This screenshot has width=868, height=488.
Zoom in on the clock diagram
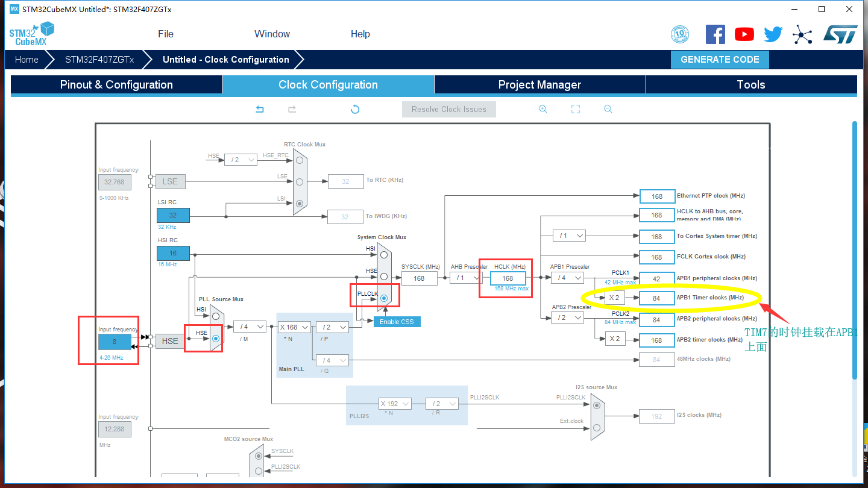[x=543, y=109]
